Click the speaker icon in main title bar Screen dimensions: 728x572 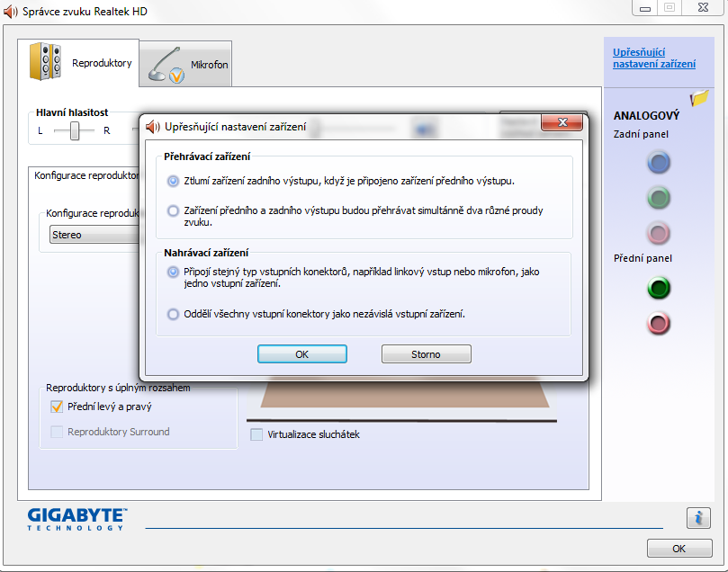pos(10,12)
